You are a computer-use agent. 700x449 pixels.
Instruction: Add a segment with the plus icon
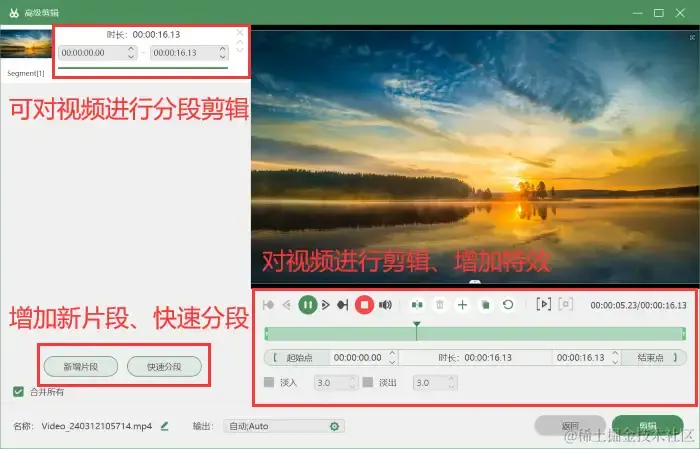462,305
